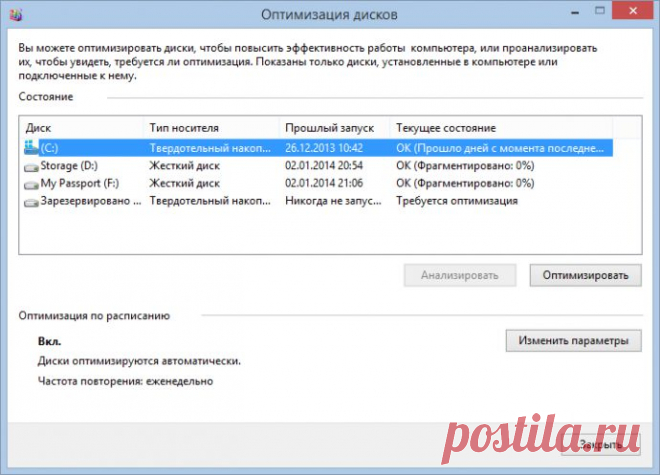The width and height of the screenshot is (660, 475).
Task: Click Жесткий диск type for Storage (D:)
Action: click(185, 165)
